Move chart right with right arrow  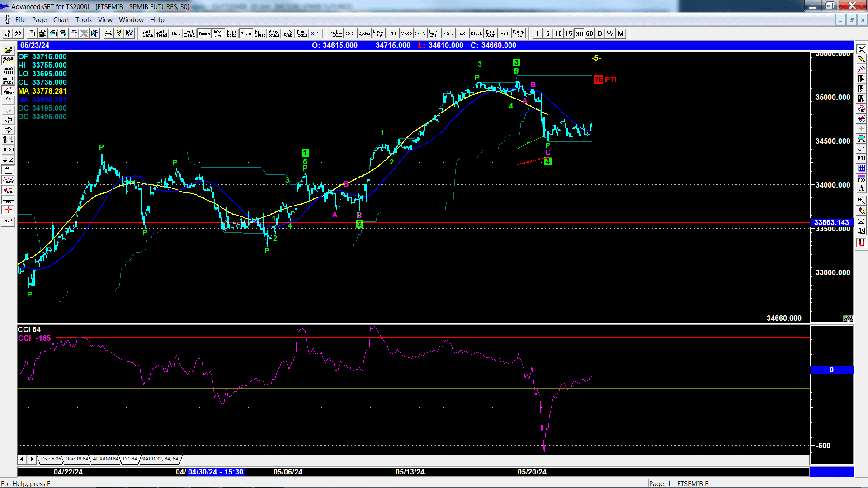point(8,130)
